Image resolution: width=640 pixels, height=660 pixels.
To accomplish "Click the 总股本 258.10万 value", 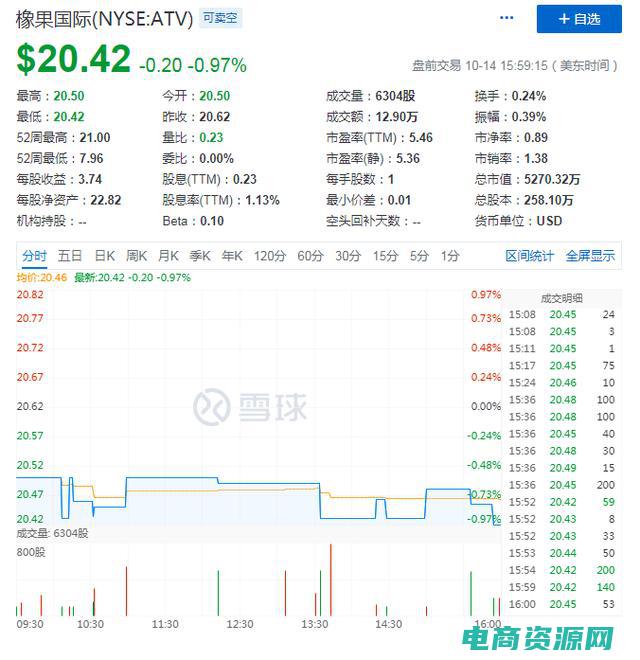I will (x=549, y=200).
